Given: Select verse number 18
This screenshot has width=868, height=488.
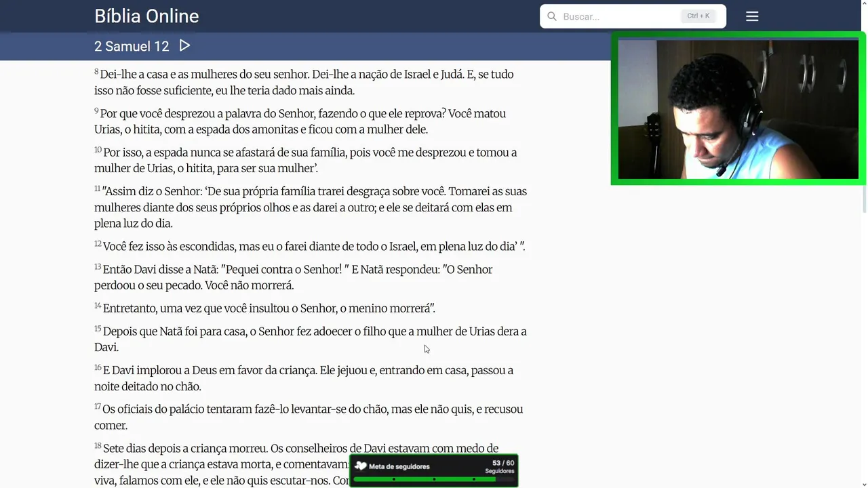Looking at the screenshot, I should pos(98,446).
